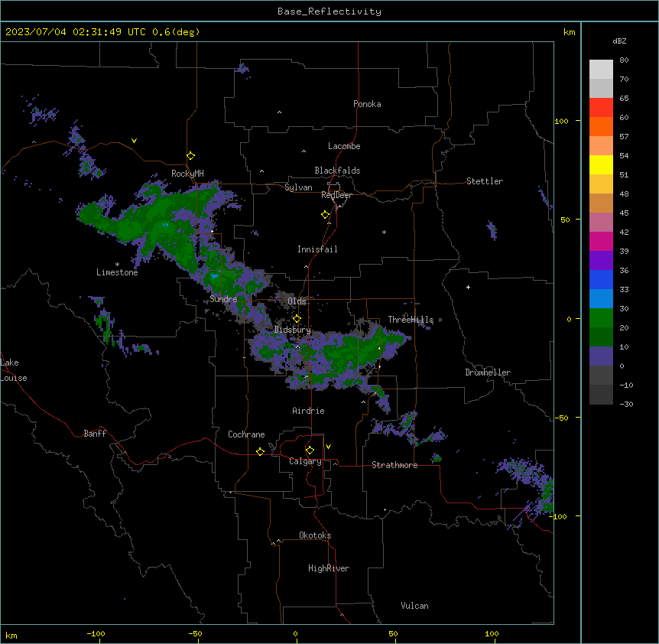659x644 pixels.
Task: Click the Blackfalds city label
Action: (x=337, y=171)
